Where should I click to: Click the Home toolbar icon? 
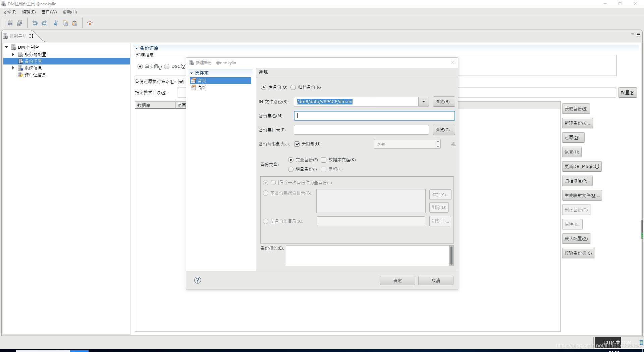pos(90,23)
